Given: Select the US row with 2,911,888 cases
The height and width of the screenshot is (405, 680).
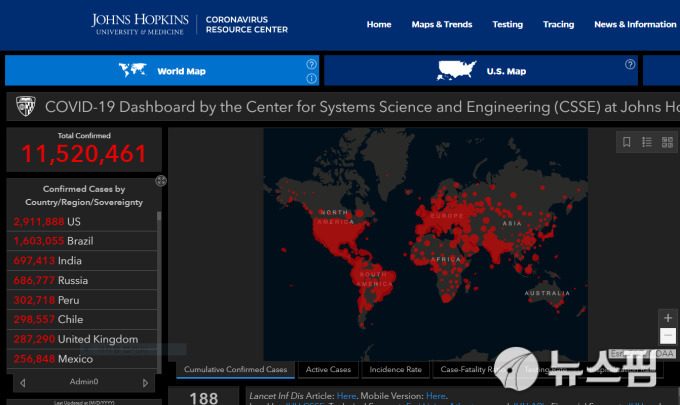Looking at the screenshot, I should (82, 222).
